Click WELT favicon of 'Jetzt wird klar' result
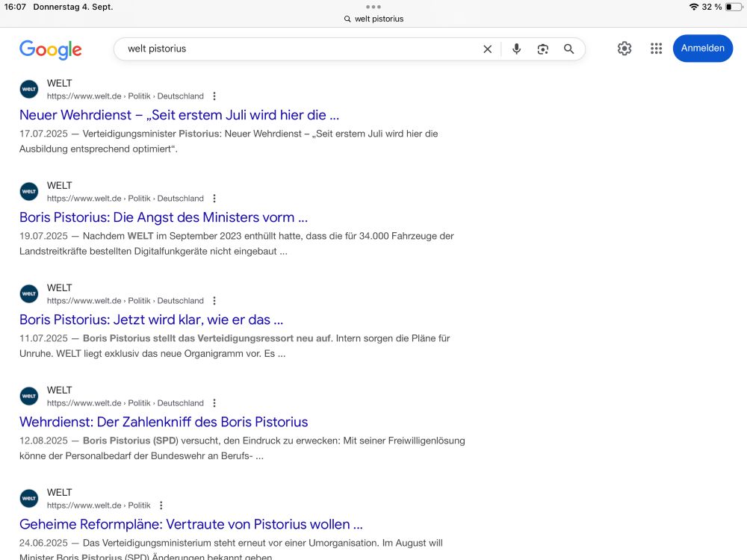This screenshot has width=747, height=560. pyautogui.click(x=29, y=293)
